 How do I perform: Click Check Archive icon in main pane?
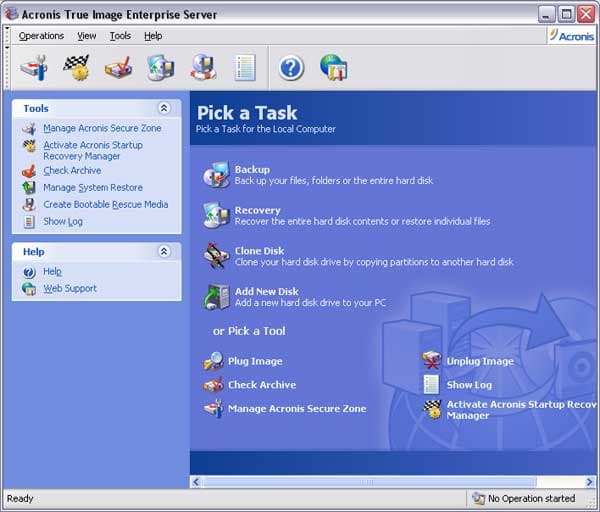tap(214, 385)
